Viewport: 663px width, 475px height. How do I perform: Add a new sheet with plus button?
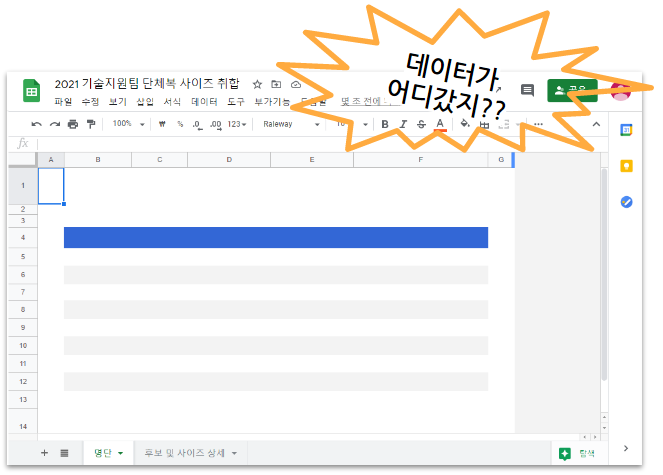pyautogui.click(x=44, y=453)
